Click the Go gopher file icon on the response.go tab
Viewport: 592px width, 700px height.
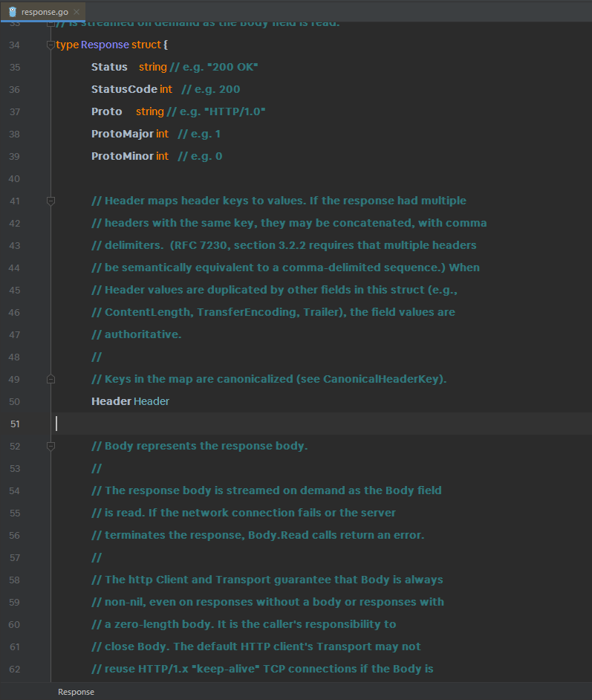pos(12,11)
